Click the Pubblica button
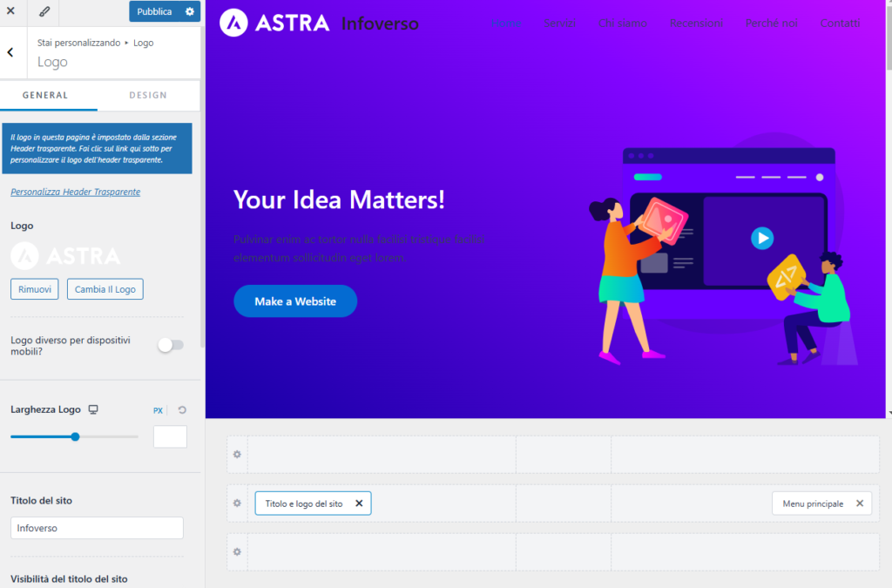 click(x=154, y=11)
